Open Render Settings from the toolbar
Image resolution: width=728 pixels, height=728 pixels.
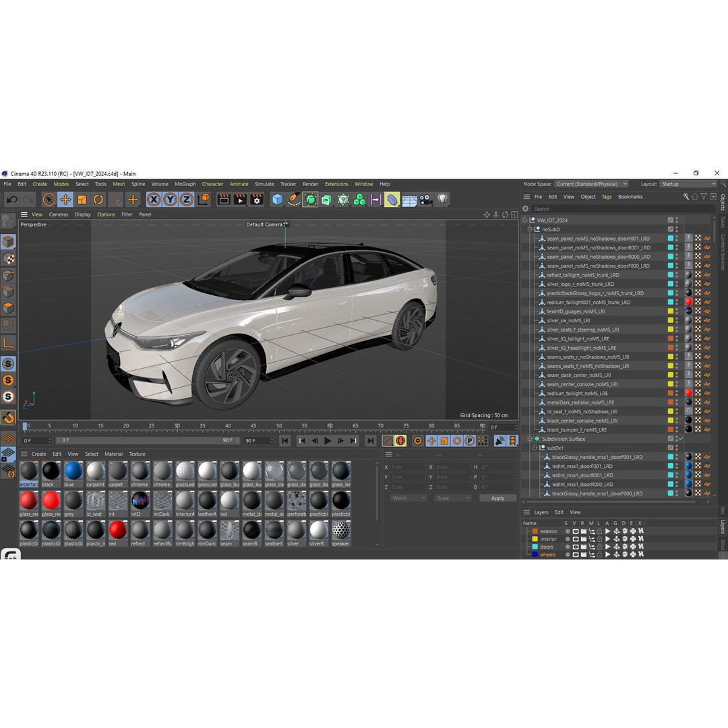[257, 200]
